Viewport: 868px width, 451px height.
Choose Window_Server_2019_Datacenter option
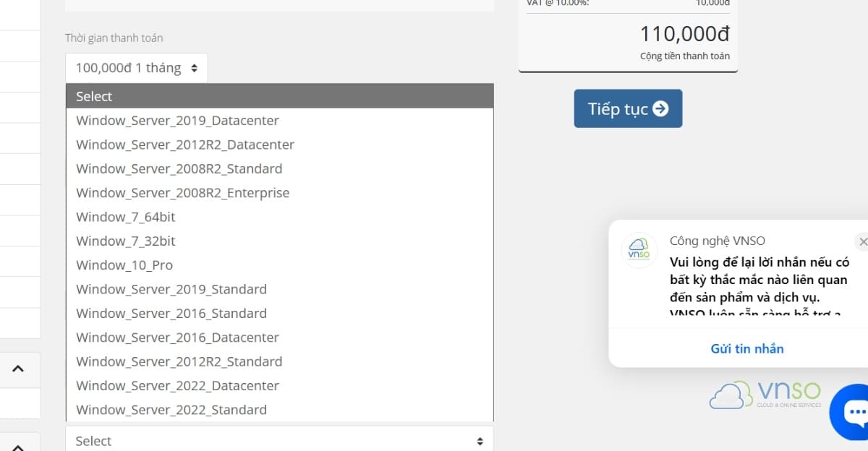tap(279, 121)
